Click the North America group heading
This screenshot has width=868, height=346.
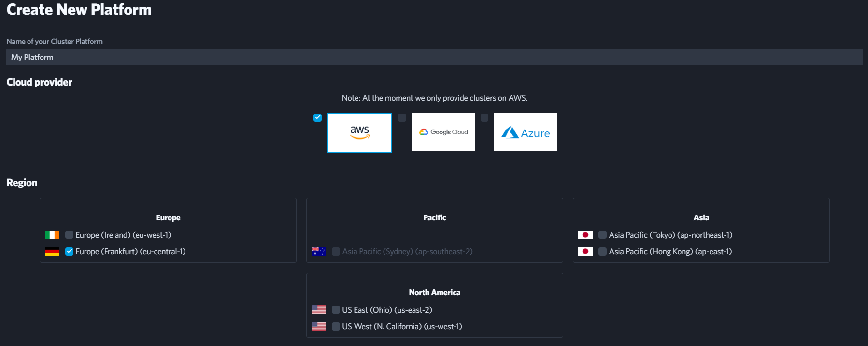[x=435, y=292]
